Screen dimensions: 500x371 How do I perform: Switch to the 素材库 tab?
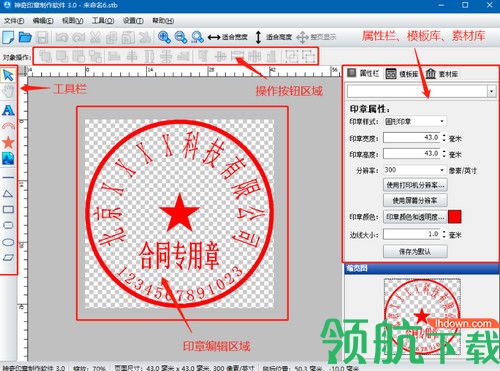pyautogui.click(x=442, y=74)
